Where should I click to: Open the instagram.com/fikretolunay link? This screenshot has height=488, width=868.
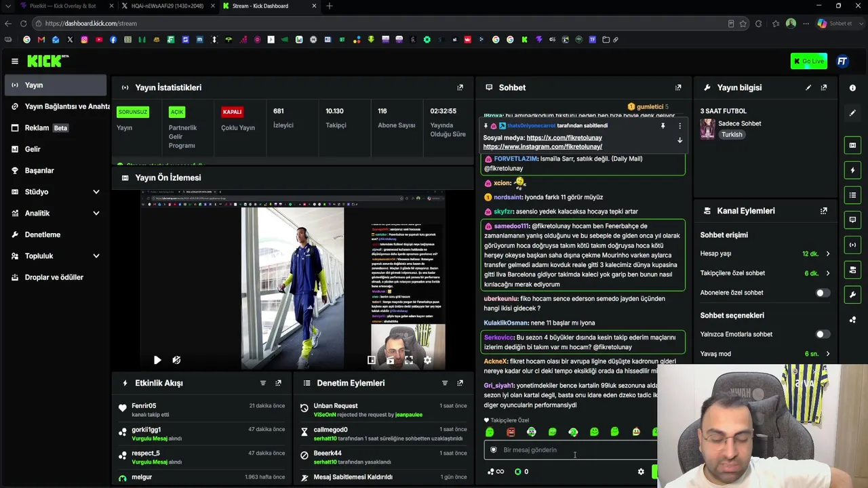click(542, 146)
